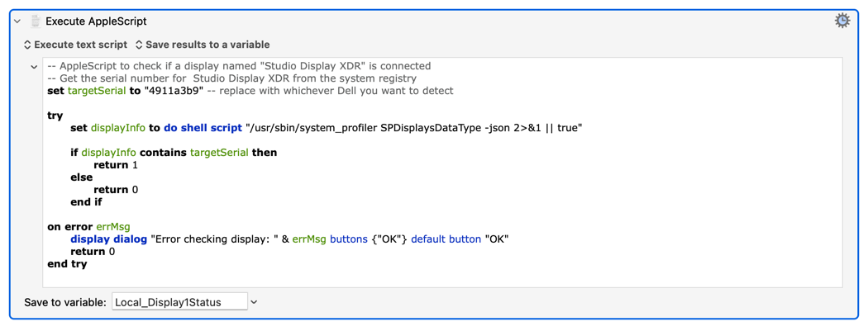Screen dimensions: 868x331
Task: Click the "return 1" line
Action: click(116, 165)
